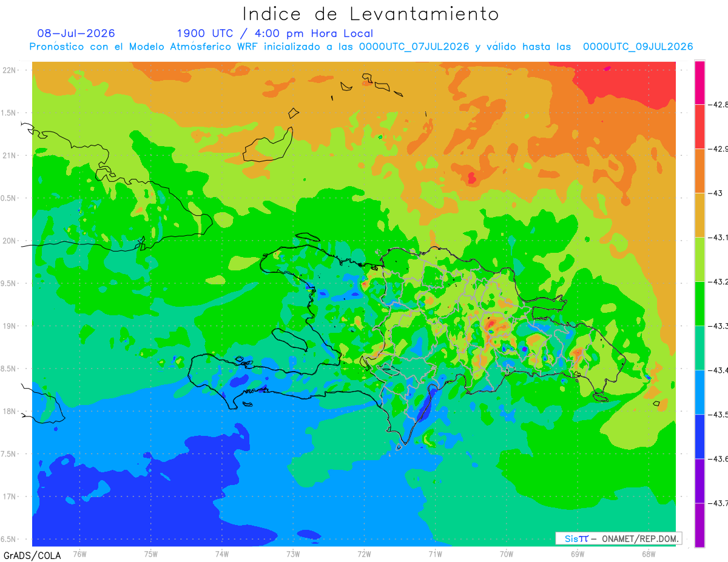Viewport: 728px width, 562px height.
Task: Click the "70W" longitude label
Action: coord(506,553)
